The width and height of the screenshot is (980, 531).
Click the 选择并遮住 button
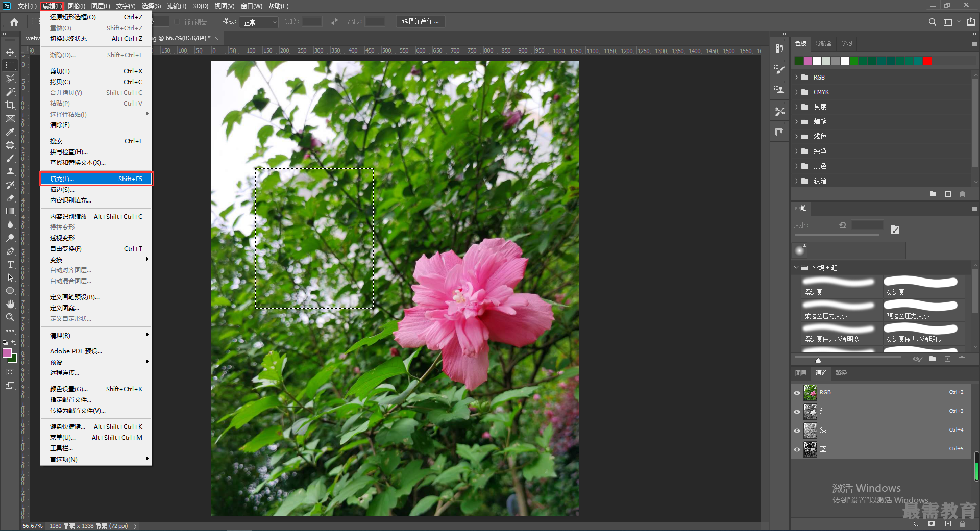tap(420, 21)
